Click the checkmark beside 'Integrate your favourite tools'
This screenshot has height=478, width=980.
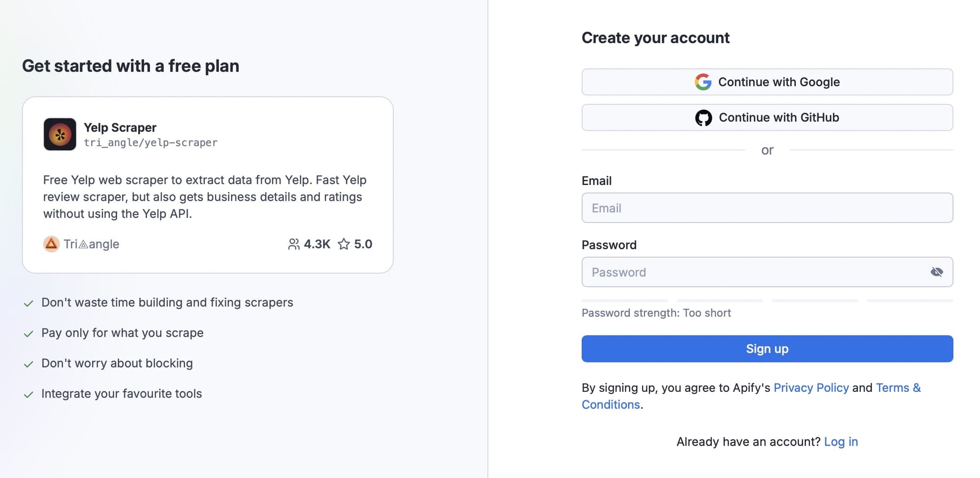click(28, 394)
